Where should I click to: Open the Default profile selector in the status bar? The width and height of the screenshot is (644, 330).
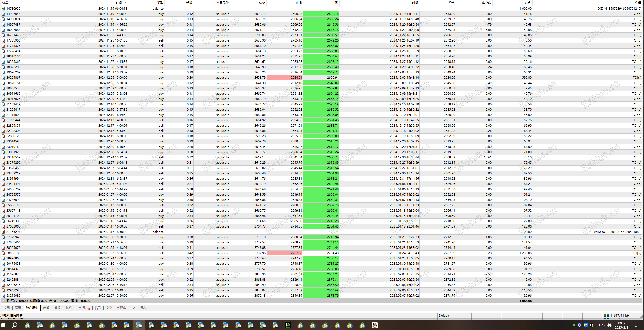tap(444, 315)
